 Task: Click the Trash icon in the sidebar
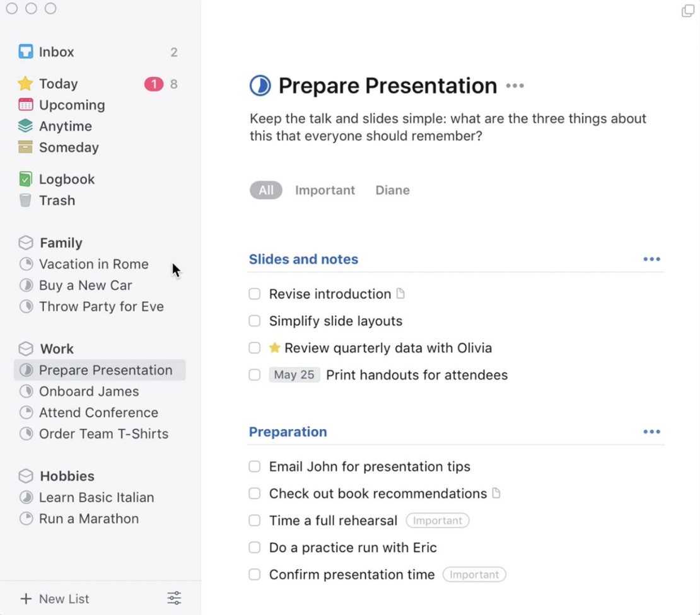(24, 200)
